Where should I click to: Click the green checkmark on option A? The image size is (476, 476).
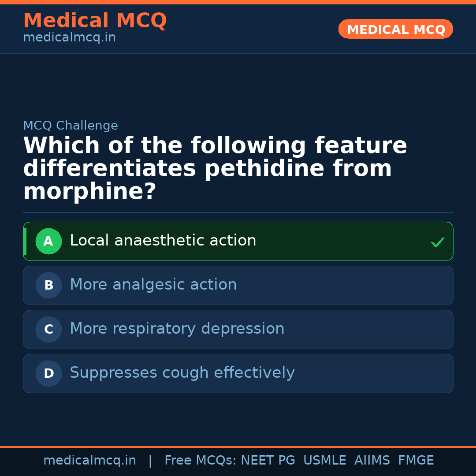437,242
